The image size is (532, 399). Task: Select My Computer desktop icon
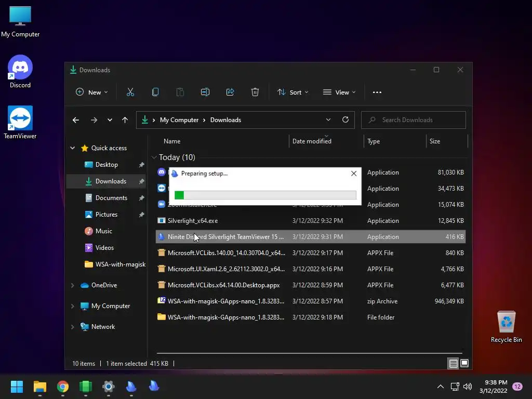[20, 22]
